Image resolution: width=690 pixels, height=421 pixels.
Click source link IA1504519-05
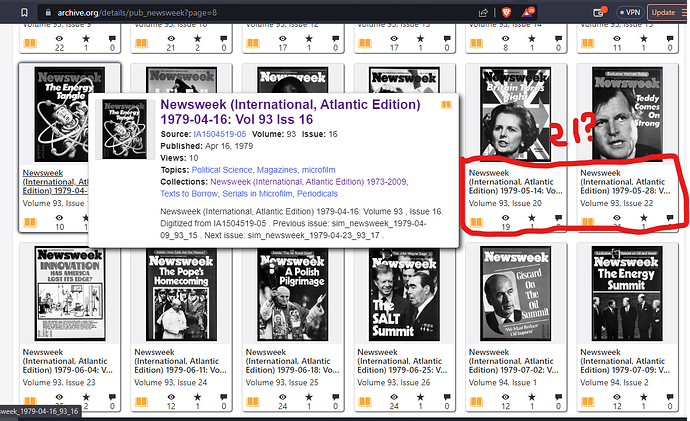[x=220, y=134]
